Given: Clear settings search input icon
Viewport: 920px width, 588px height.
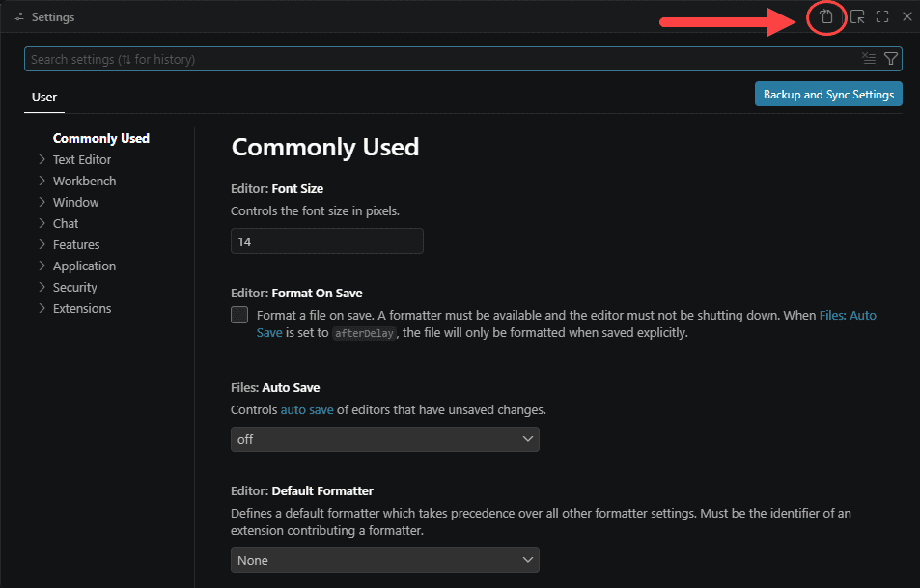Looking at the screenshot, I should pos(869,59).
